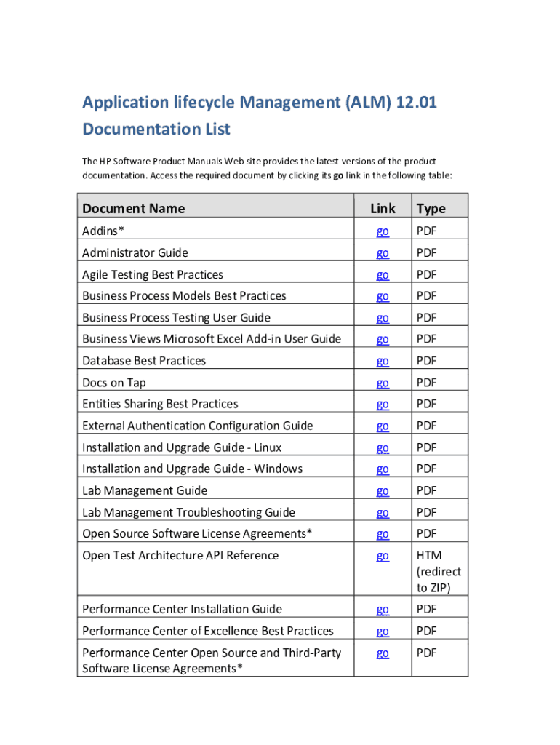
Task: Open Entities Sharing Best Practices go link
Action: pyautogui.click(x=383, y=404)
